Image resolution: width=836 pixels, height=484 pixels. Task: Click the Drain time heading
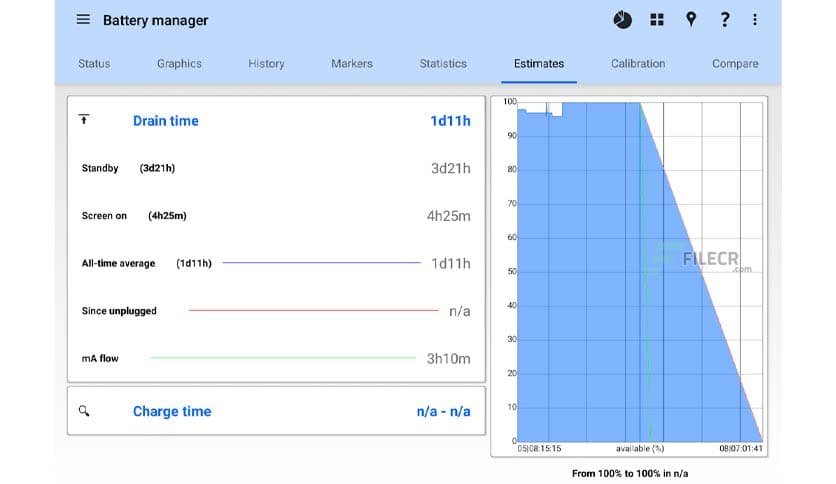[x=165, y=121]
